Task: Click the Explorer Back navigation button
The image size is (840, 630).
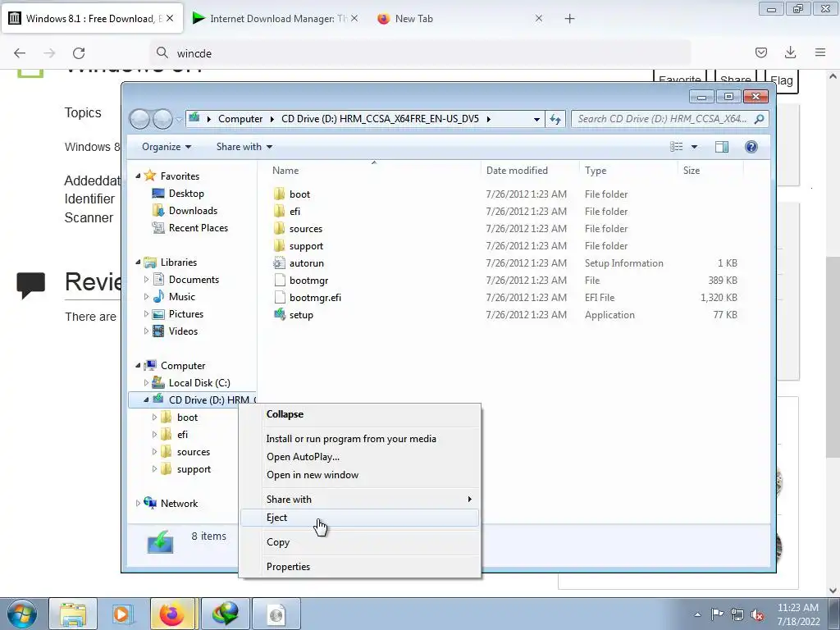Action: coord(139,119)
